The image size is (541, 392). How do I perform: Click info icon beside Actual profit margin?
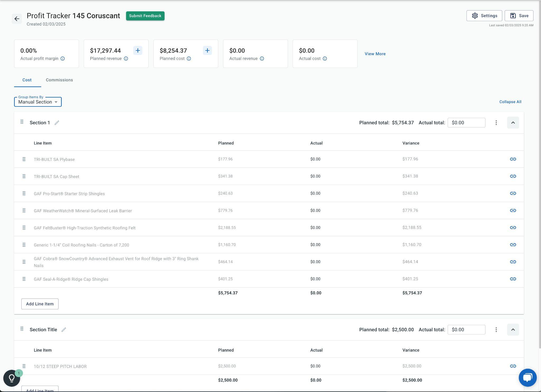tap(63, 59)
